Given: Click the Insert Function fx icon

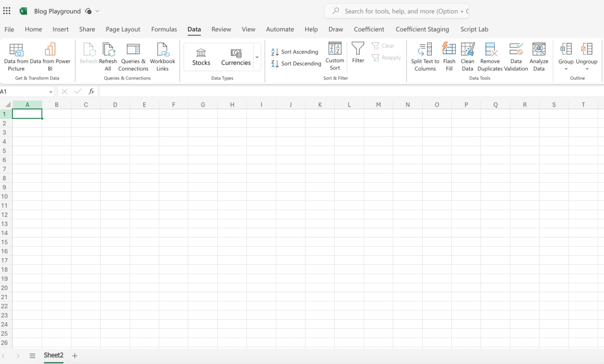Looking at the screenshot, I should [x=91, y=92].
